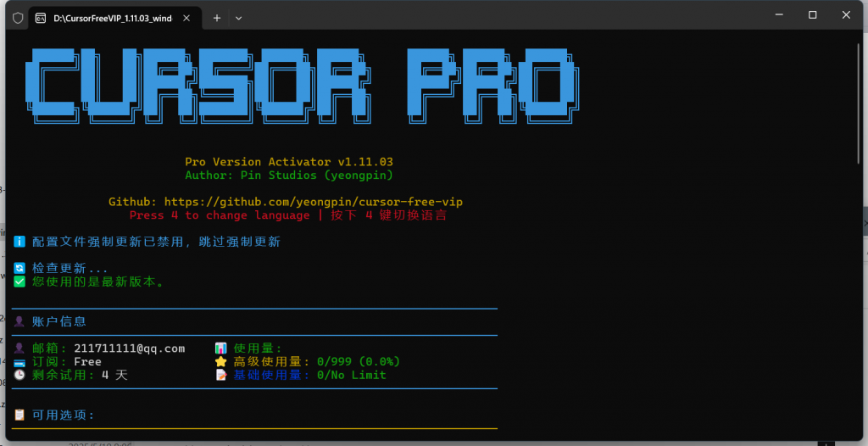Viewport: 868px width, 446px height.
Task: Click the Github URL cursor-free-vip link
Action: (314, 202)
